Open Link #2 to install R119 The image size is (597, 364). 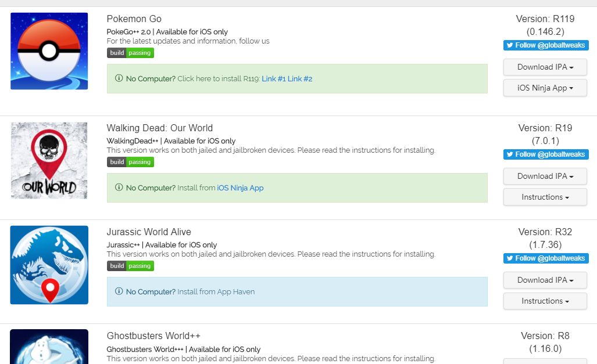[x=300, y=79]
